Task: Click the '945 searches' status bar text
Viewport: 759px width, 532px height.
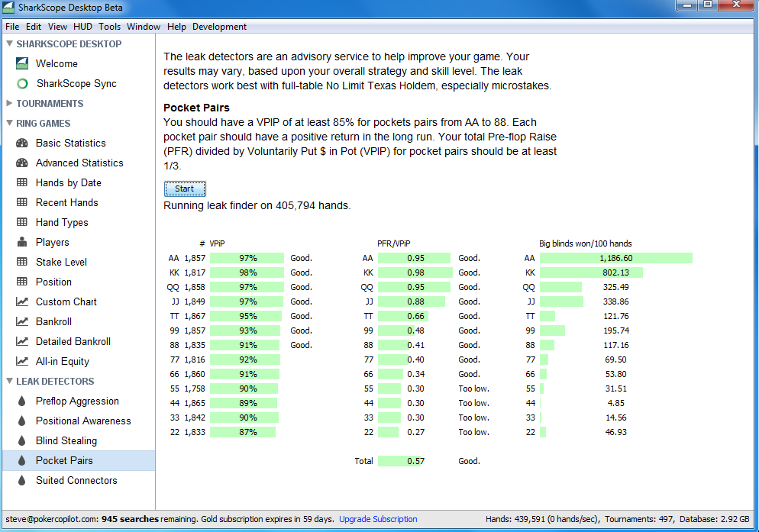Action: pyautogui.click(x=130, y=519)
